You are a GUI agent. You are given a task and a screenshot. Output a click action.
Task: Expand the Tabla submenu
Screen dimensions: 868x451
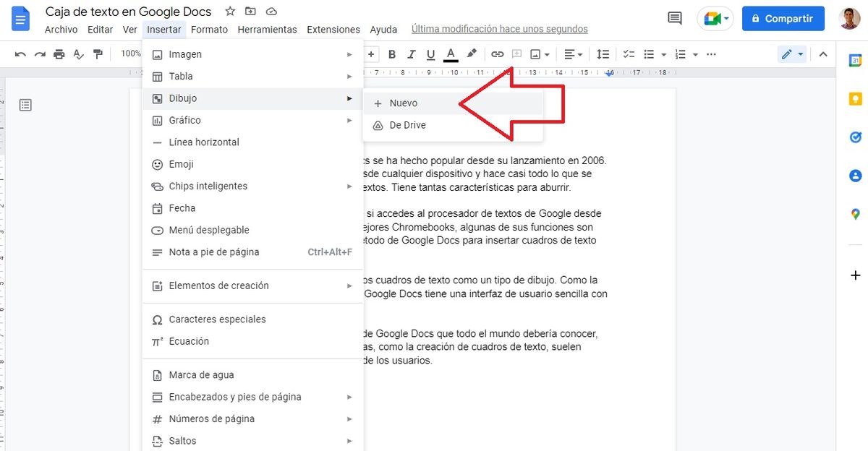tap(252, 77)
